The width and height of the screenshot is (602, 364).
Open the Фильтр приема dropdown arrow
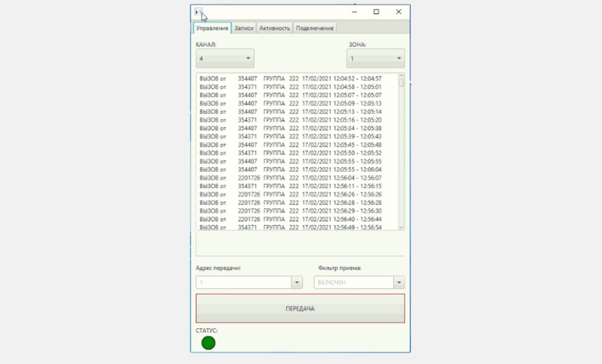(399, 283)
